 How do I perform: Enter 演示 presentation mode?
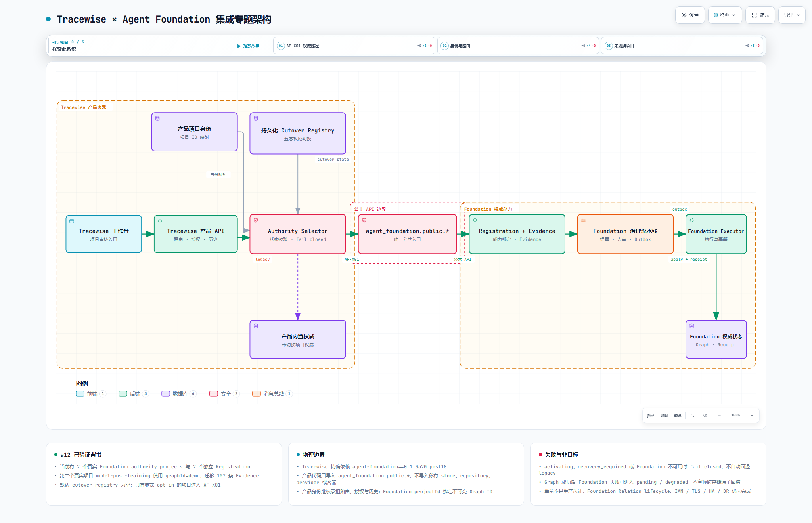(x=760, y=15)
